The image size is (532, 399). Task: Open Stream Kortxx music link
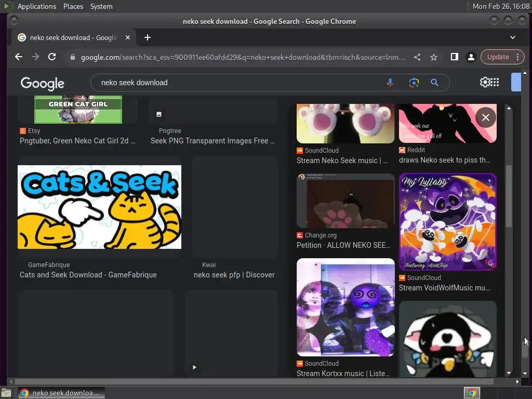point(343,374)
